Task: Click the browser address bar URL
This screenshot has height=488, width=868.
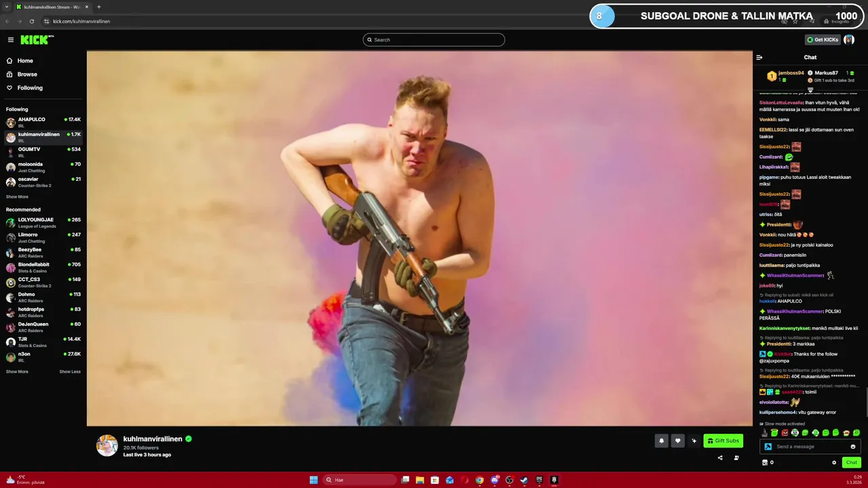Action: (81, 21)
